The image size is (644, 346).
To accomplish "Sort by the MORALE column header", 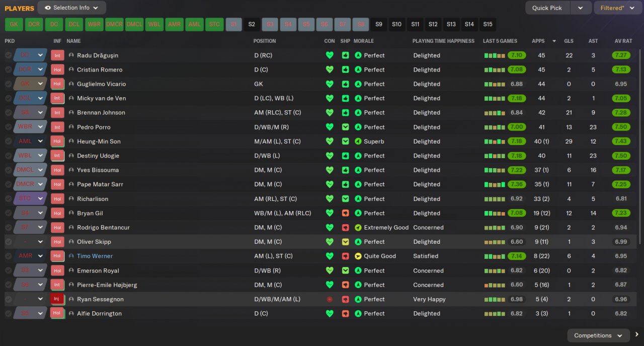I will 364,41.
